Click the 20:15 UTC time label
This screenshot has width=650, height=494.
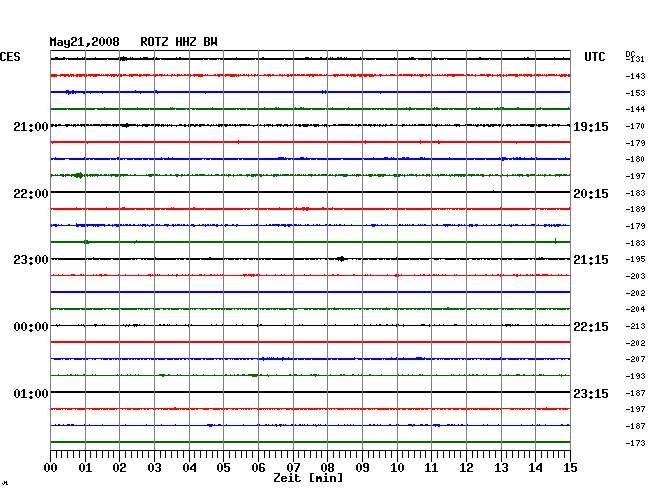click(x=591, y=194)
